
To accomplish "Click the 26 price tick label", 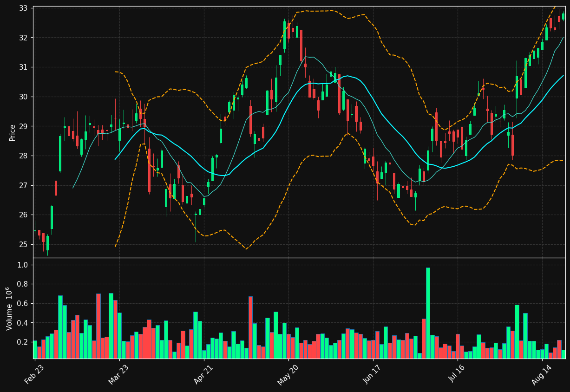I will coord(24,215).
